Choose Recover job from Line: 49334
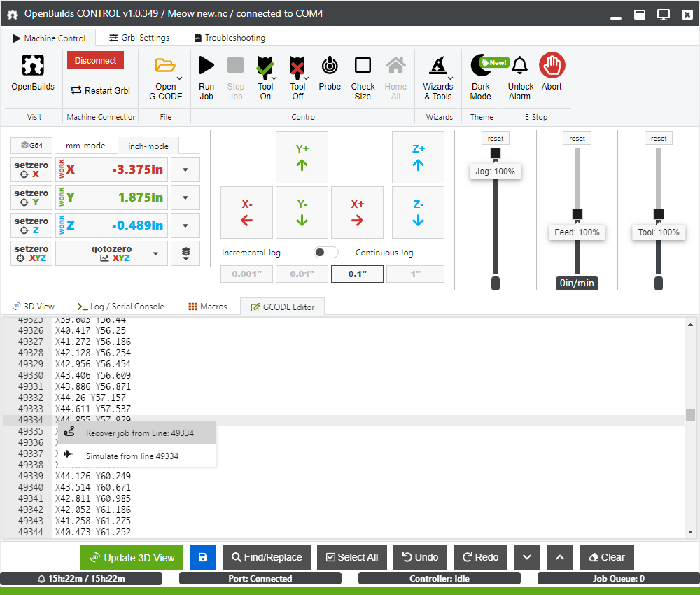Image resolution: width=700 pixels, height=595 pixels. click(137, 433)
